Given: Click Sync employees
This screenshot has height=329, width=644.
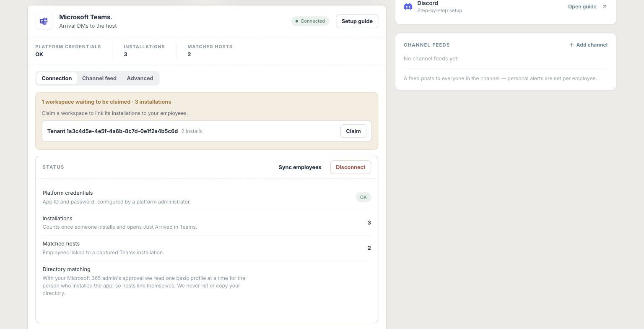Looking at the screenshot, I should coord(300,167).
